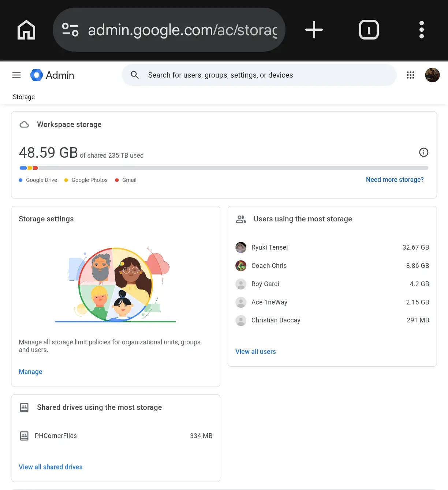Click the PHCornerFiles drive icon

tap(24, 436)
